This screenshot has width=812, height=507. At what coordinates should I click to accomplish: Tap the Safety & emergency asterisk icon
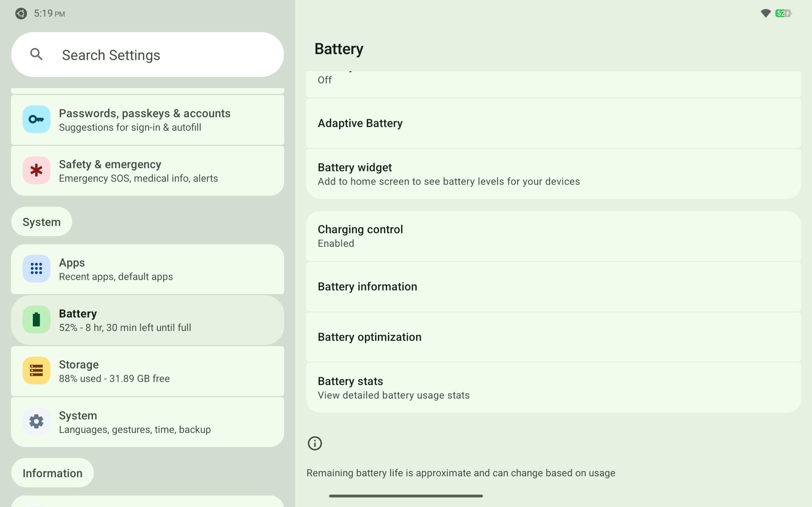[x=36, y=170]
